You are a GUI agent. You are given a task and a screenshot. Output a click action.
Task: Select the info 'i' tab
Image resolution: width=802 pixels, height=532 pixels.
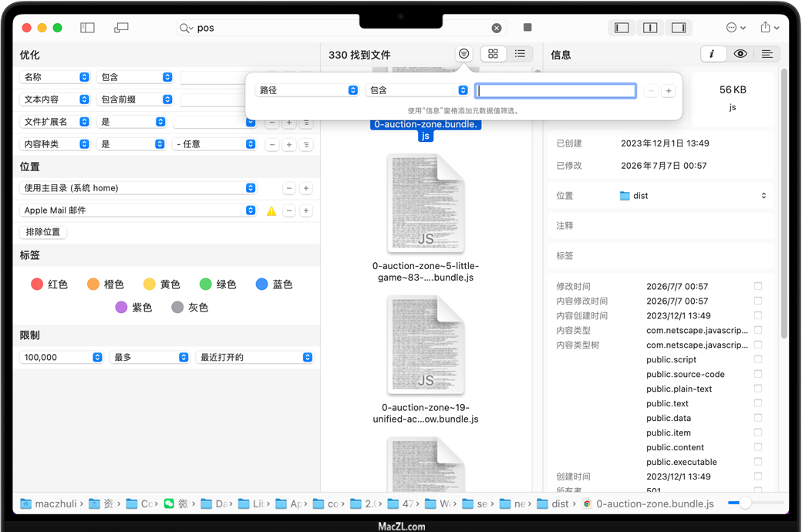712,54
